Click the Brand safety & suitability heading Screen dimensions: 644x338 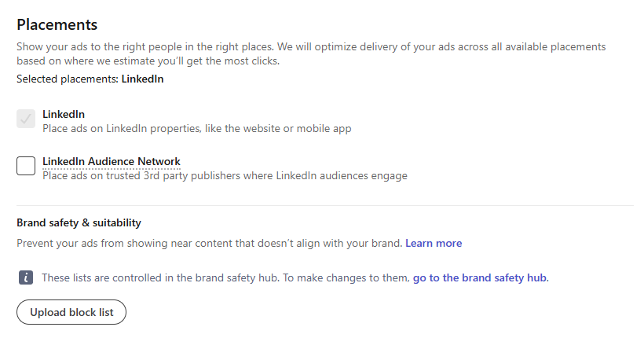click(79, 223)
